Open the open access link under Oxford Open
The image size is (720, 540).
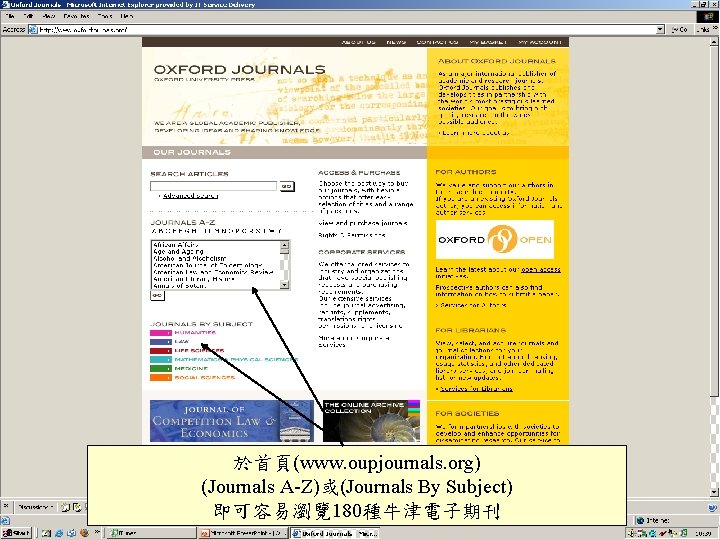tap(540, 270)
